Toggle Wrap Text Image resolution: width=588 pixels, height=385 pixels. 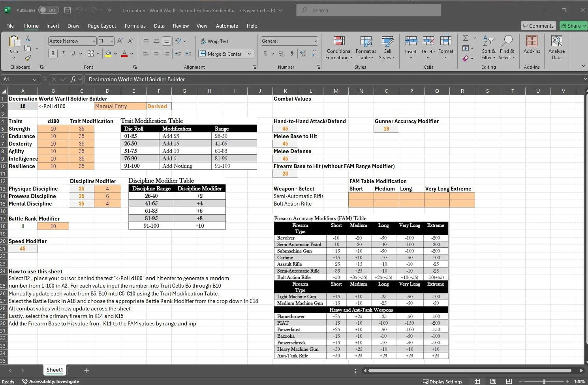(x=214, y=41)
